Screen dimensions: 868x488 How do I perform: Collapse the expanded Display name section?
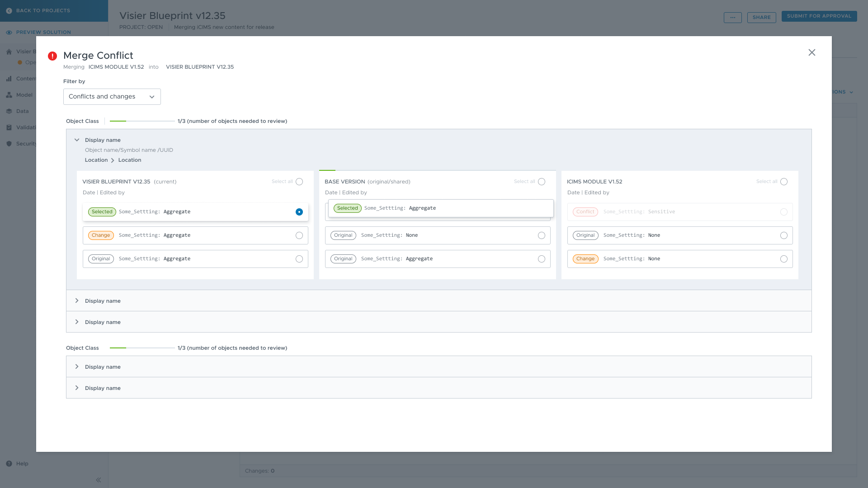[77, 140]
